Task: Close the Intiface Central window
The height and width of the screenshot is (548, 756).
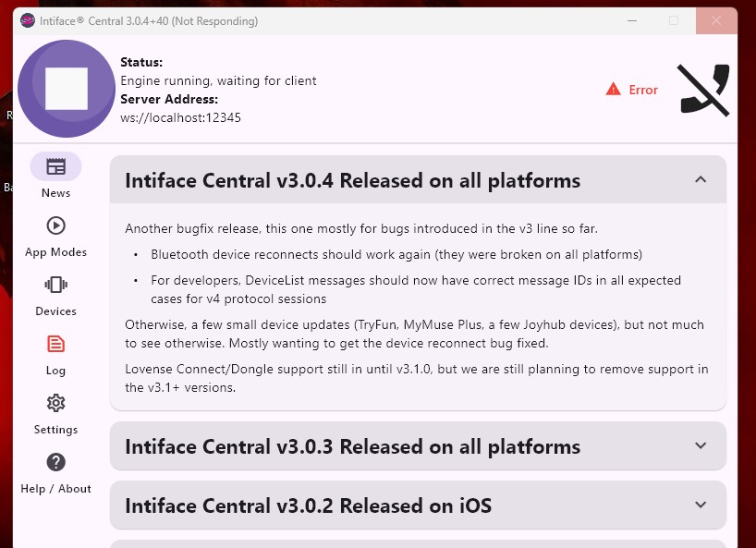Action: 716,20
